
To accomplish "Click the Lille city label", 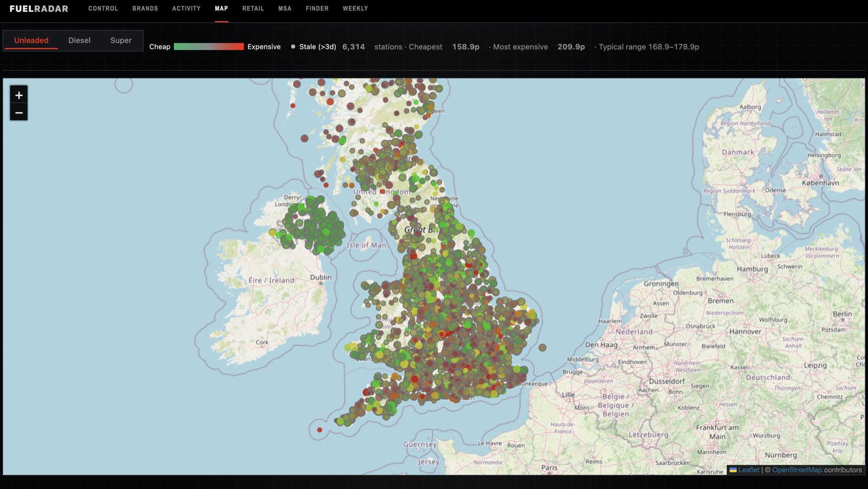I will [568, 395].
